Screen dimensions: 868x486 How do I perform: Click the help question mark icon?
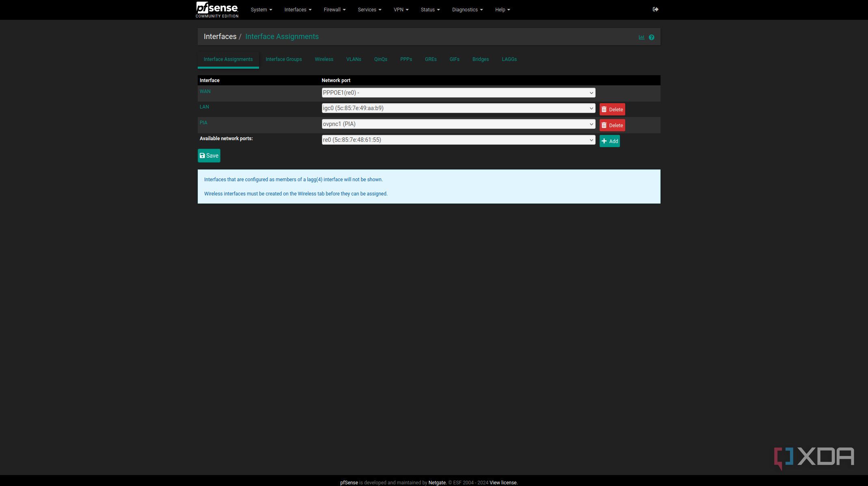click(x=651, y=37)
